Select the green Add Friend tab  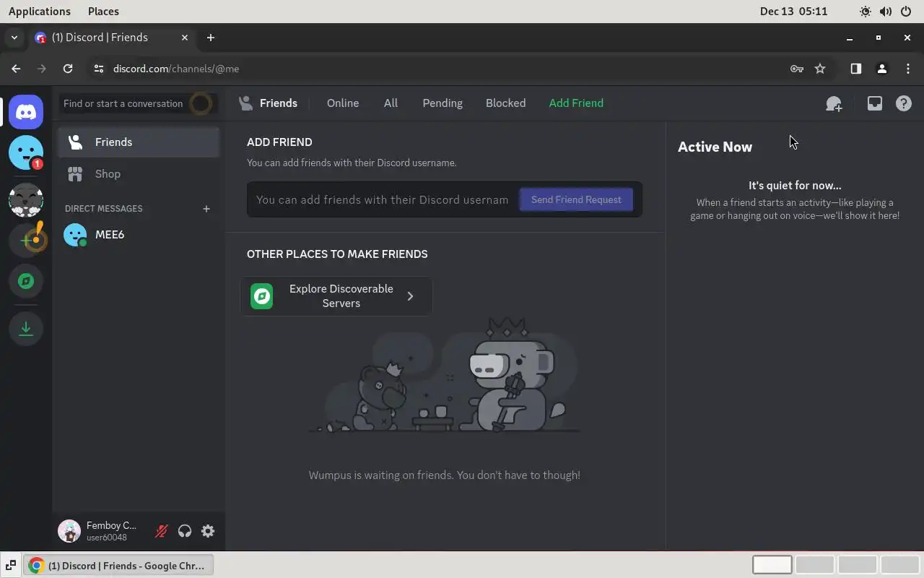(576, 103)
